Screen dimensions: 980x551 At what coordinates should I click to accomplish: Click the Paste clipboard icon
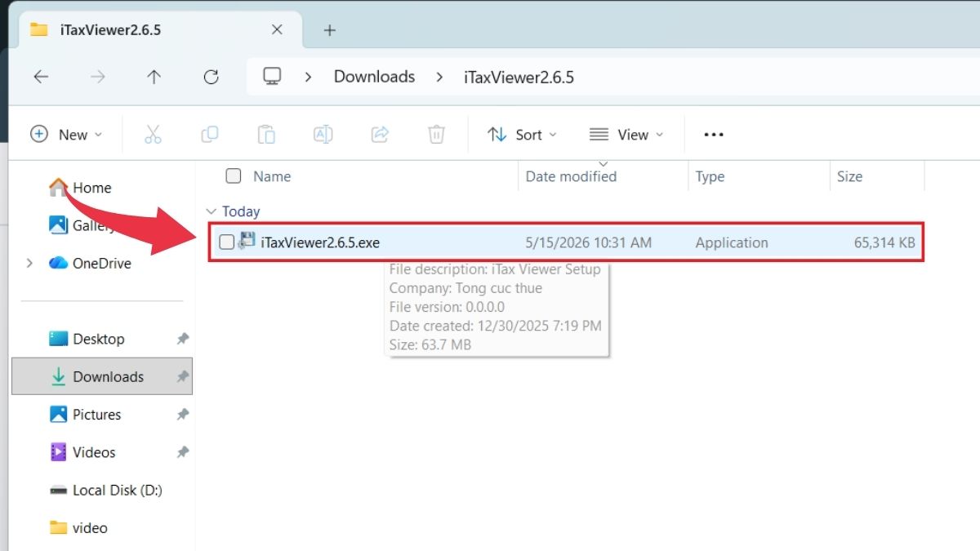click(x=266, y=135)
